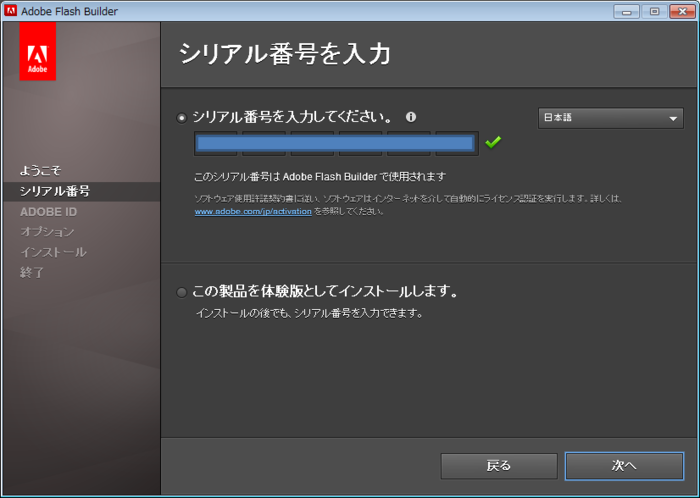This screenshot has width=700, height=498.
Task: Click the green checkmark validation icon
Action: click(x=493, y=142)
